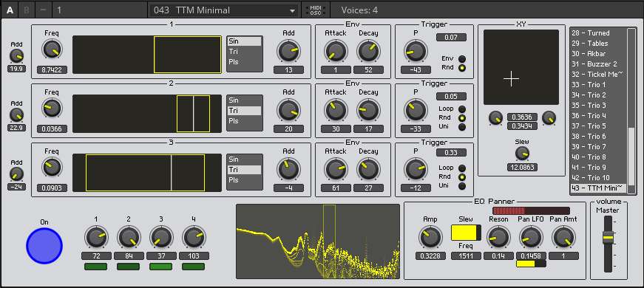Viewport: 644px width, 288px height.
Task: Choose preset 30 - Akbar
Action: (599, 54)
